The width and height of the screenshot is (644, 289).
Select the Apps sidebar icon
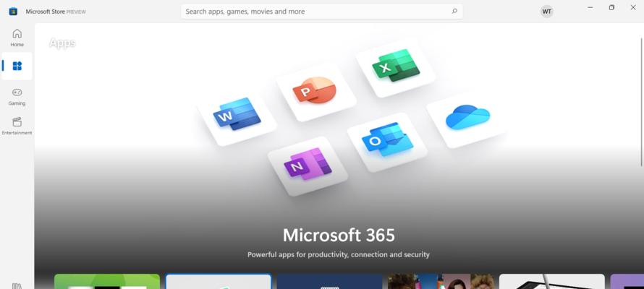coord(17,66)
